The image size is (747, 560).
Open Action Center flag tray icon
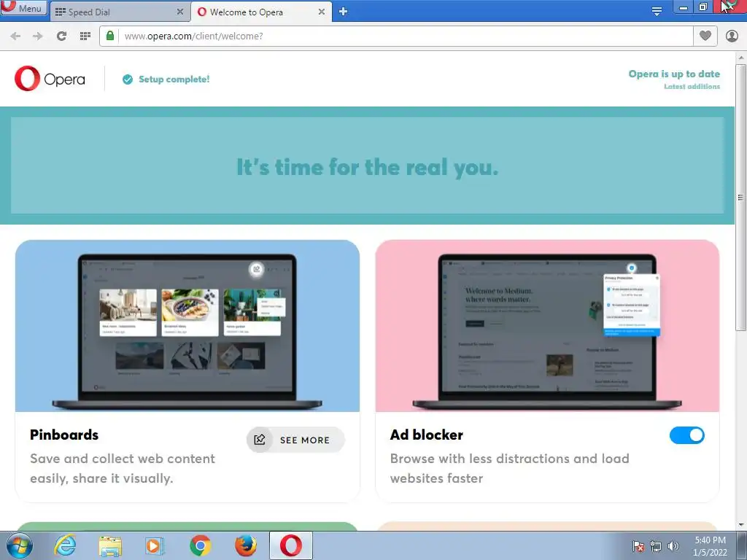coord(638,546)
